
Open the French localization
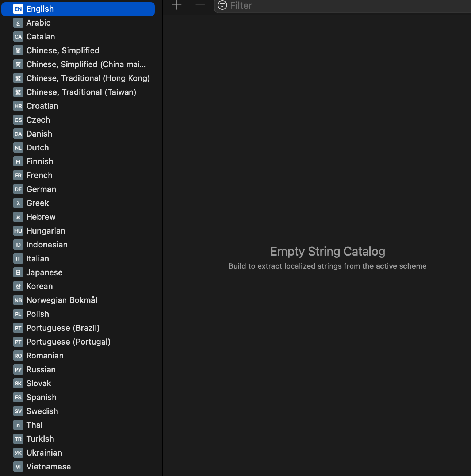coord(39,176)
